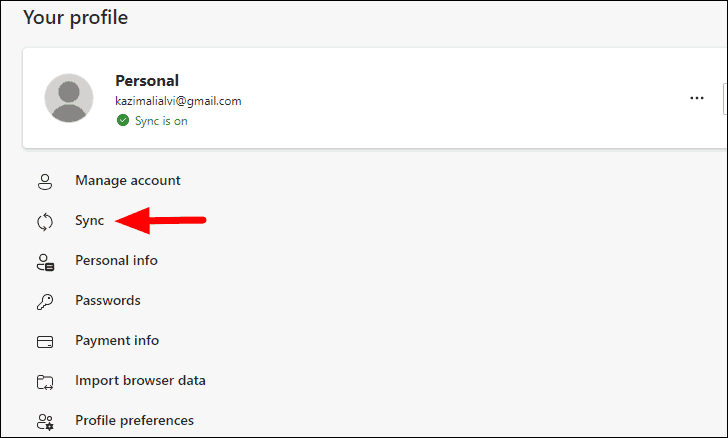Click the kazimalialvi@gmail.com email address
This screenshot has width=728, height=438.
pyautogui.click(x=178, y=101)
